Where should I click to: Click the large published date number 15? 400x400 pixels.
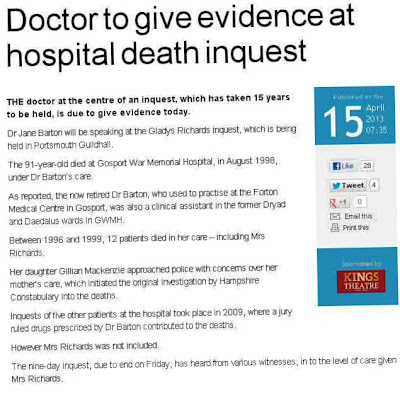343,122
